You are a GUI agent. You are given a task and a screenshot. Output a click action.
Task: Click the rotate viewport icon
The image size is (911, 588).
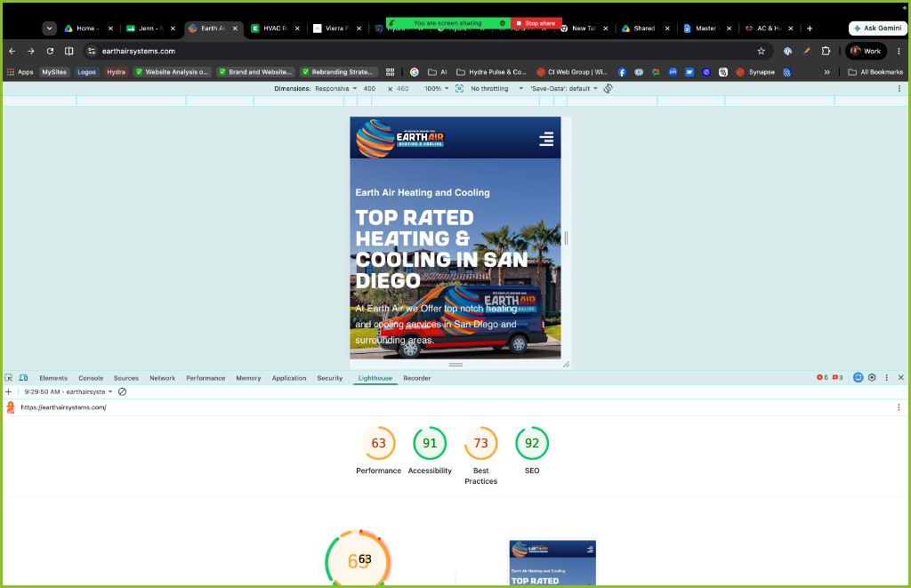(x=608, y=89)
